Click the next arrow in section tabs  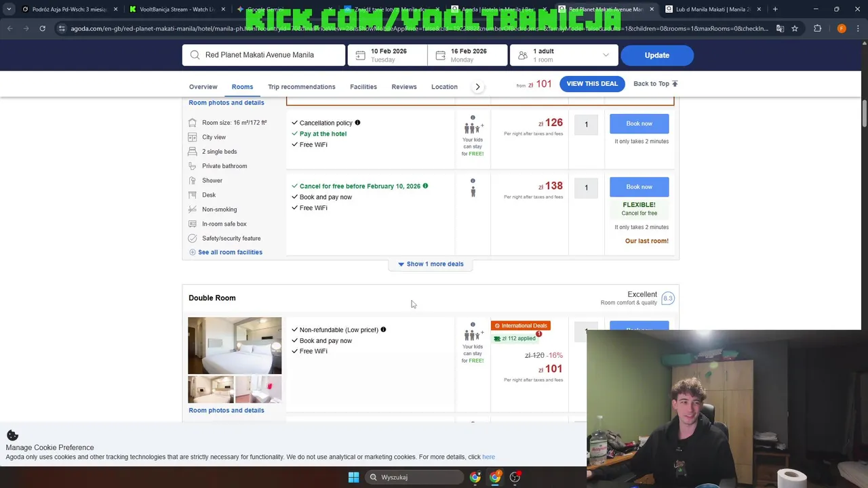[477, 87]
